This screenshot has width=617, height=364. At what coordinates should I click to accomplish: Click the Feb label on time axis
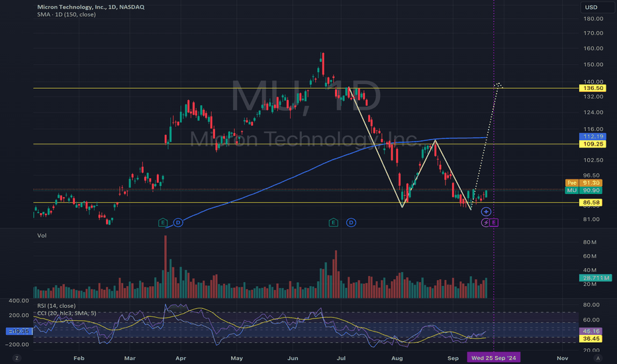[x=79, y=358]
